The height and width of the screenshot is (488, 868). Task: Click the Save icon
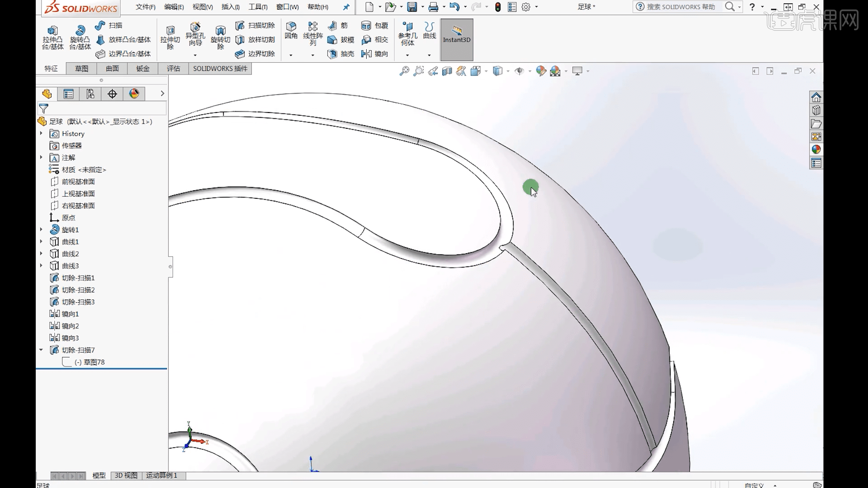[x=412, y=7]
